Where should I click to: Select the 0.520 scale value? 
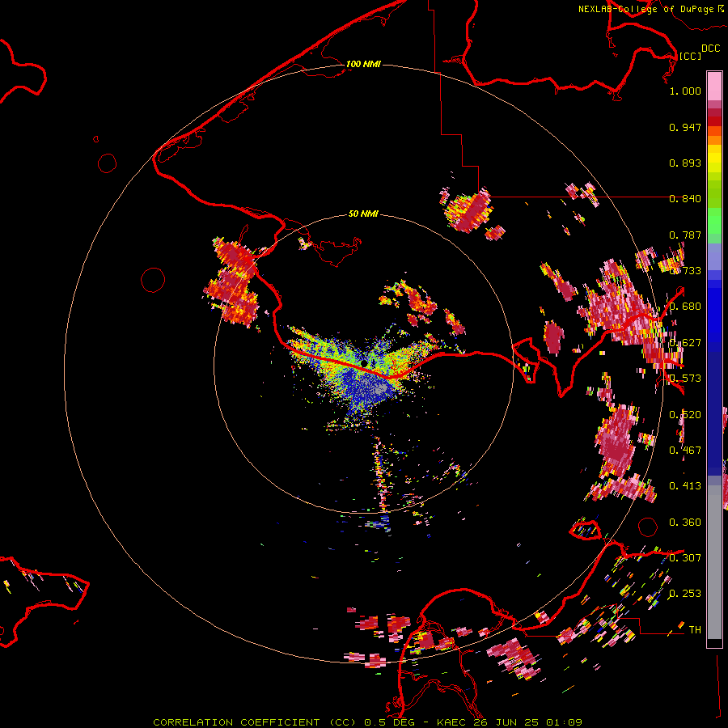685,415
